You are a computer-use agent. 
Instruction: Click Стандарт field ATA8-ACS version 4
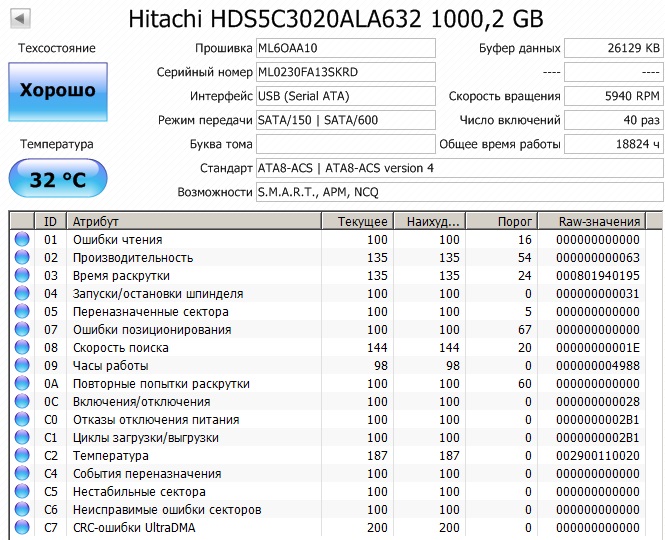click(460, 168)
